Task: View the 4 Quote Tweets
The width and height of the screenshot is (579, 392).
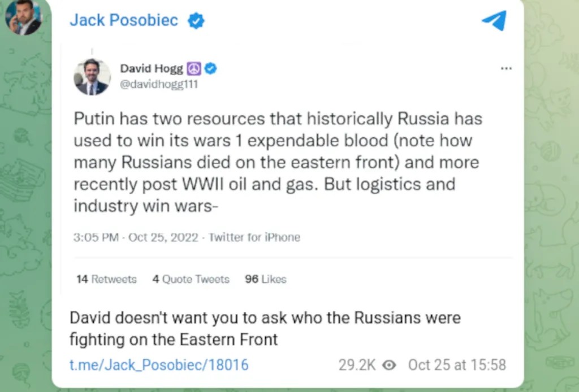Action: click(x=191, y=279)
